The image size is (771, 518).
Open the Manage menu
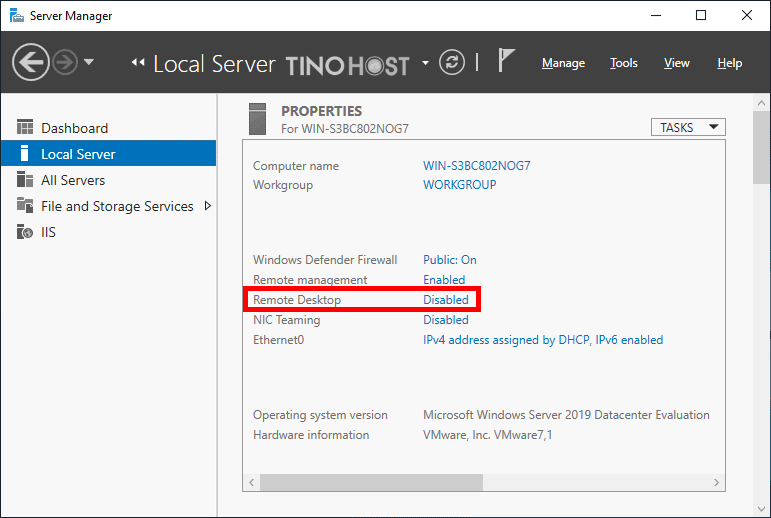[x=563, y=63]
